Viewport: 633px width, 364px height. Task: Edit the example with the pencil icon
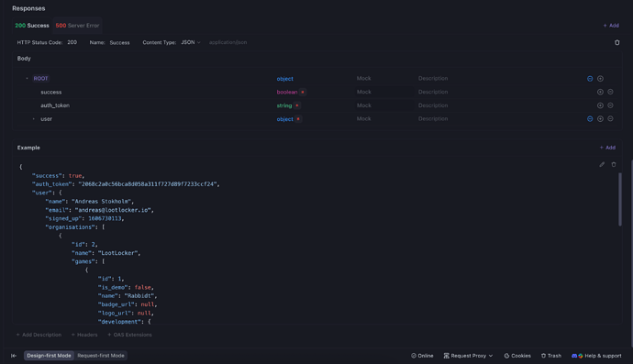(x=602, y=165)
